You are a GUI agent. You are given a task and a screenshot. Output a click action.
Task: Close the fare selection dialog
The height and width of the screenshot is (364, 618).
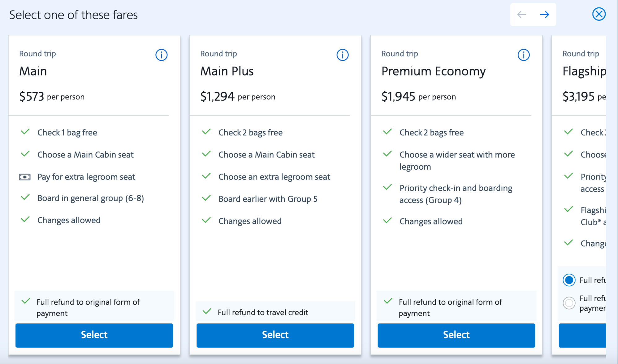[599, 14]
